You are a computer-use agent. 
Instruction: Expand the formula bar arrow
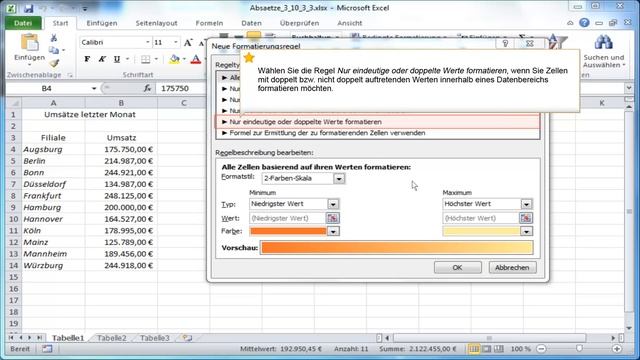tap(628, 88)
